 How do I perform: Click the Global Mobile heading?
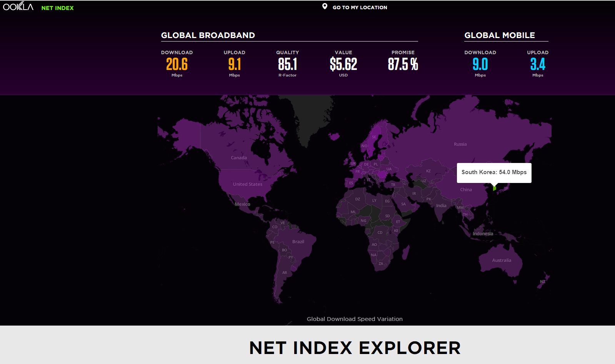(x=499, y=35)
